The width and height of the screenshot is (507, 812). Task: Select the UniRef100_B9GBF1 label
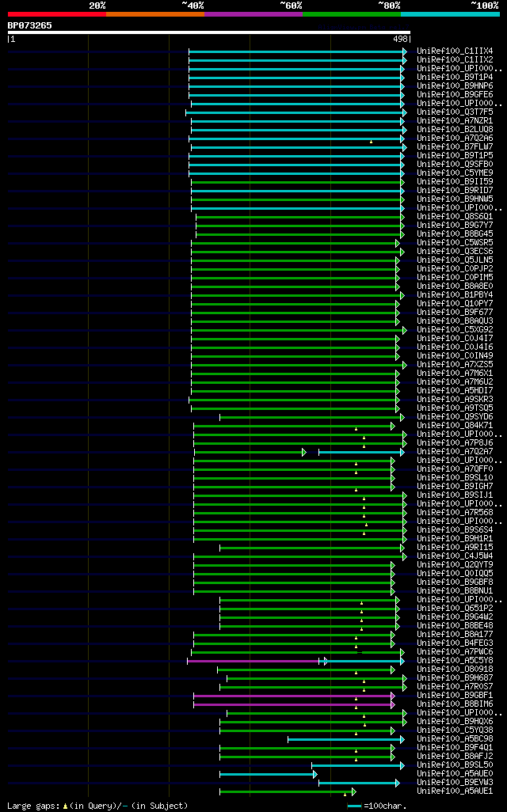click(x=456, y=696)
